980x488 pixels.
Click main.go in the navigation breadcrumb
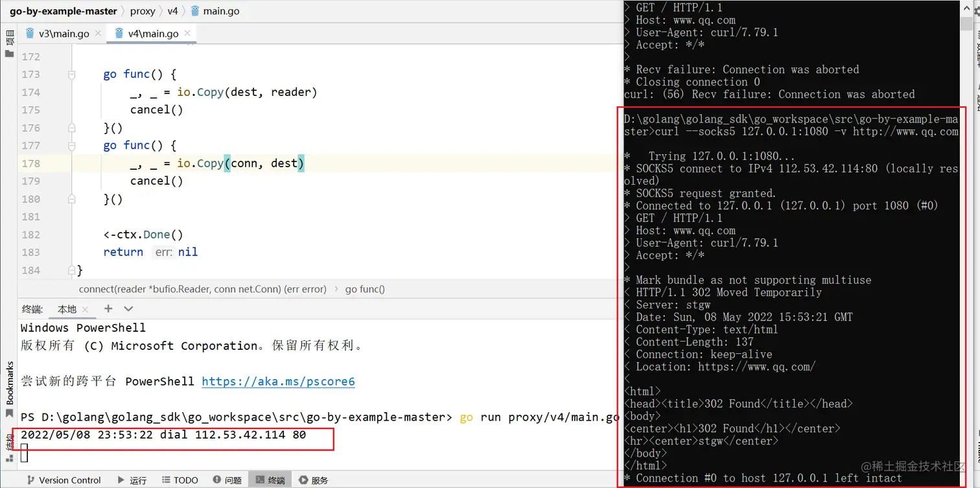[214, 11]
